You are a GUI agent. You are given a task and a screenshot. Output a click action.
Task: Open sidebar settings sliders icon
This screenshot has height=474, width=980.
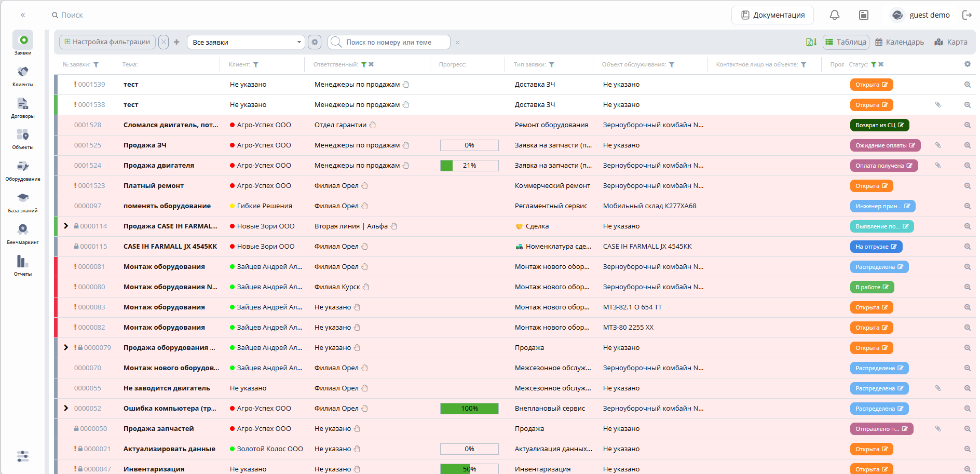click(x=23, y=456)
